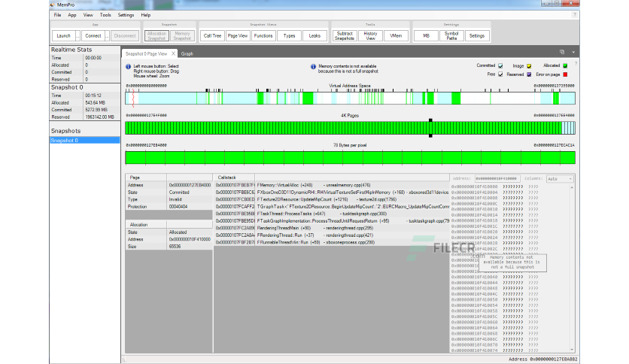Open the help question mark beside menu bar

[x=574, y=15]
